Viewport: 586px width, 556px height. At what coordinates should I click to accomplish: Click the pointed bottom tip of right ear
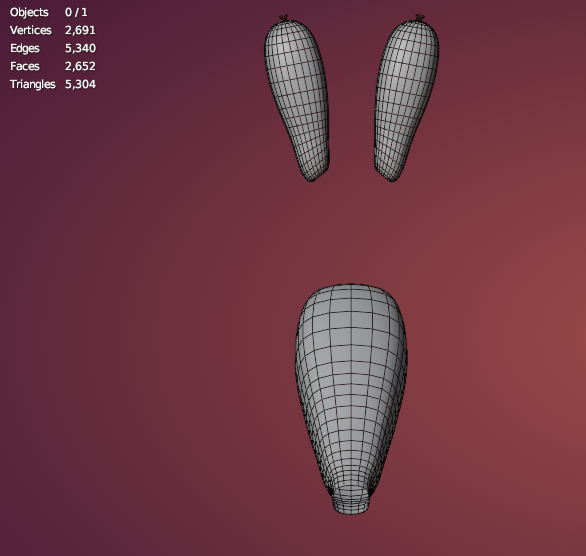(x=393, y=179)
